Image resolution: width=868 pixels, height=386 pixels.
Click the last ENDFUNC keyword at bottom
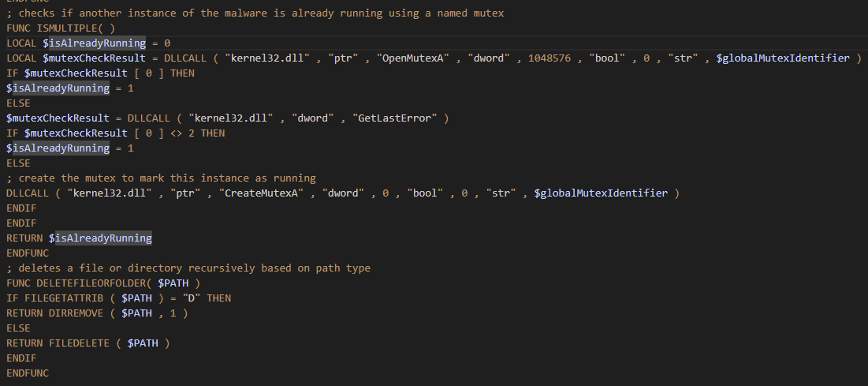tap(28, 373)
